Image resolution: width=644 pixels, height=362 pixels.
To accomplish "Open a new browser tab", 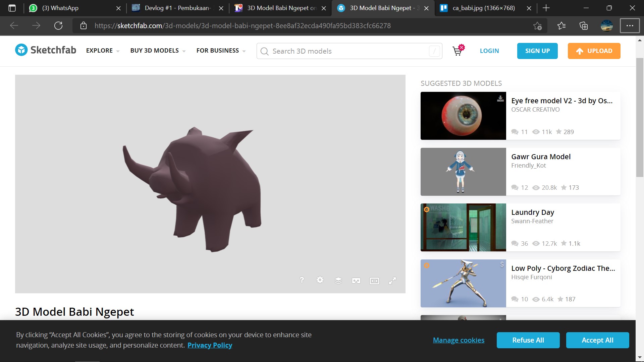I will (546, 8).
